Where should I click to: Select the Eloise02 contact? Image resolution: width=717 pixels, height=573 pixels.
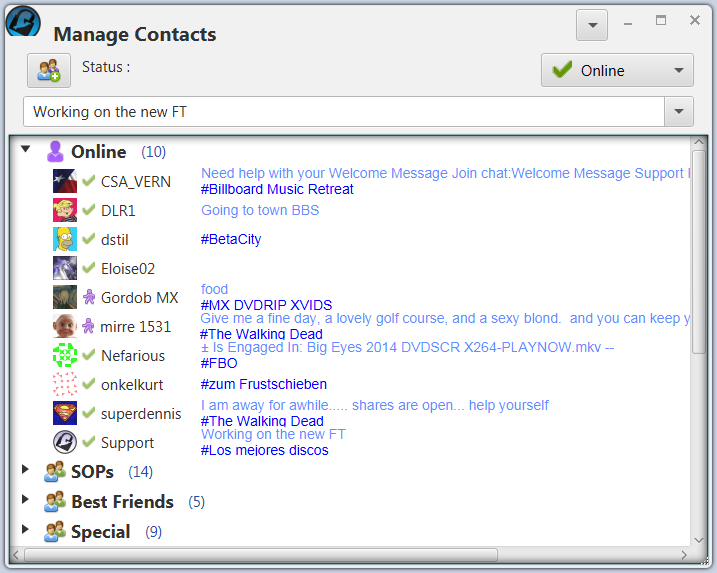128,268
